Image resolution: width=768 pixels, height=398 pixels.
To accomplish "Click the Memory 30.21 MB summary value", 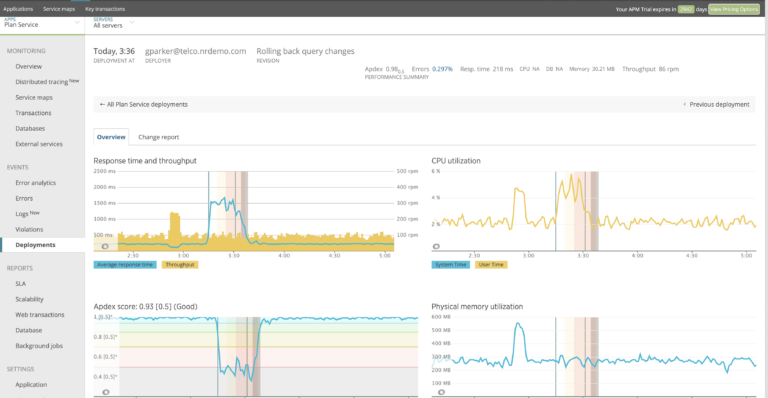I will 592,69.
